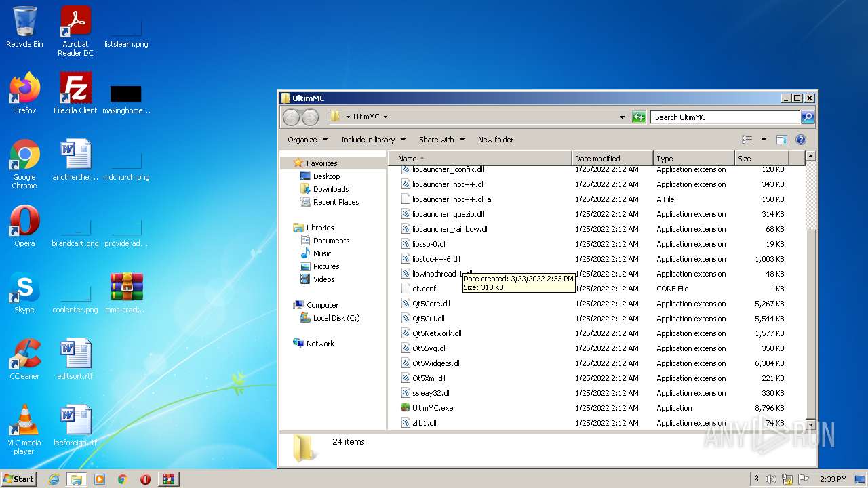
Task: Select the anotherthei Word document icon
Action: click(x=75, y=160)
